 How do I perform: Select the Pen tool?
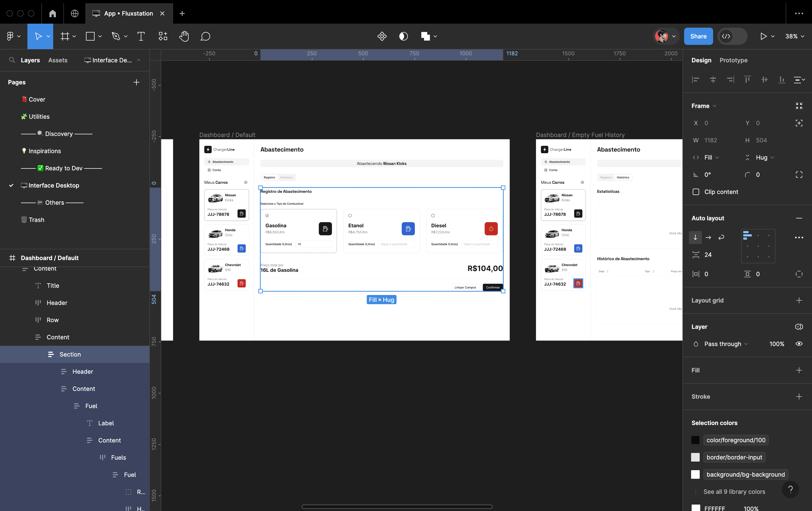[x=116, y=36]
